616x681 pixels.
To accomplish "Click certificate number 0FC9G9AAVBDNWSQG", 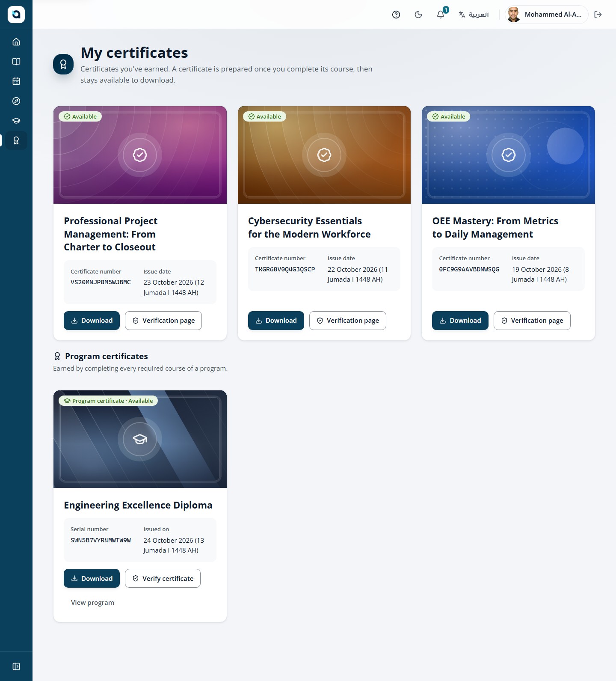I will (x=469, y=269).
